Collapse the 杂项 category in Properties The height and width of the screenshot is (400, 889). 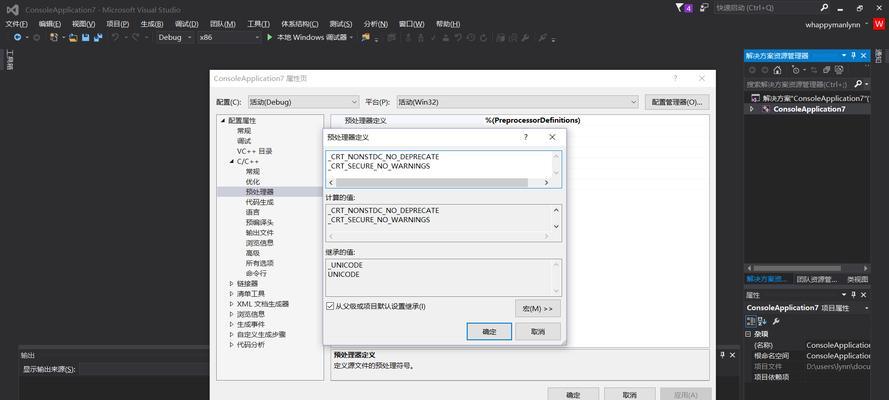(x=748, y=334)
